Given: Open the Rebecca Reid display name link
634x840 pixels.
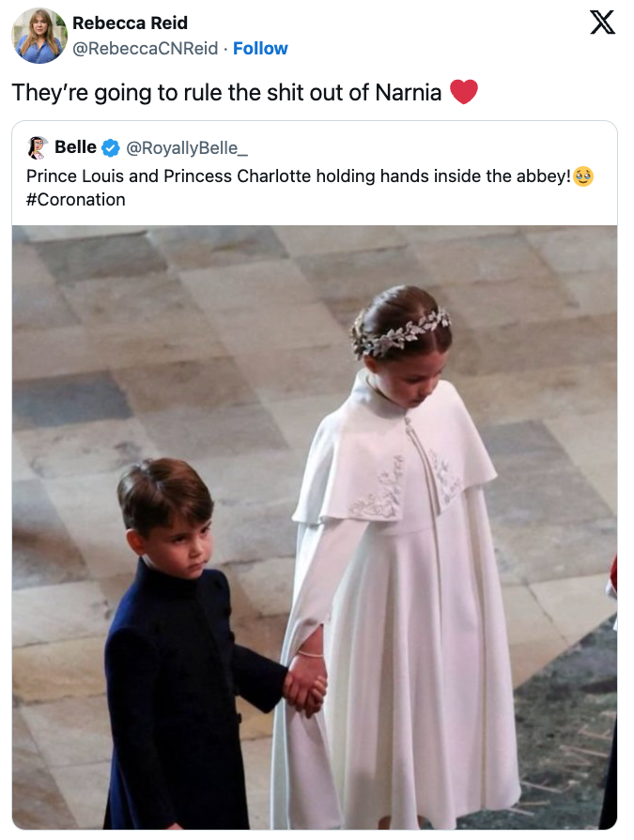Looking at the screenshot, I should point(130,23).
